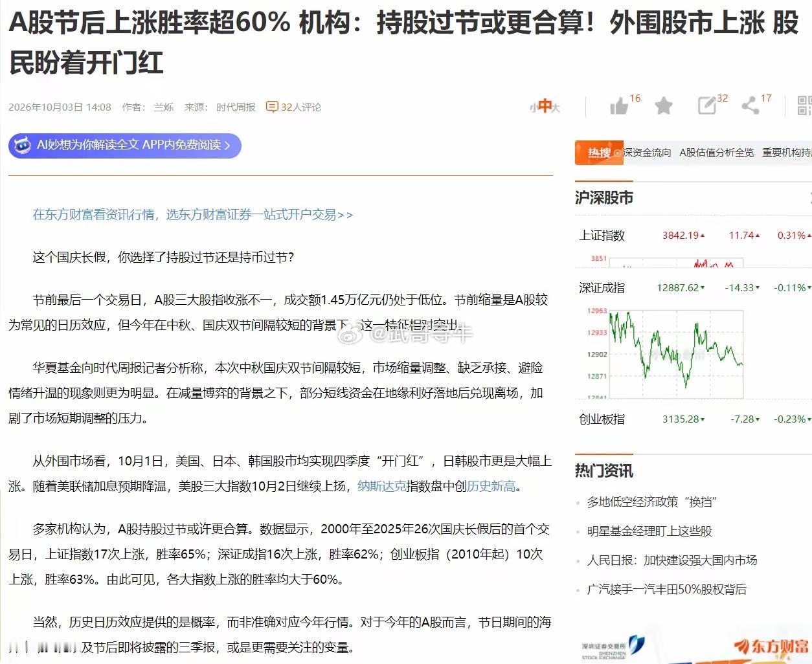Open the 热门资讯 section heading
Screen dimensions: 812x664
[x=604, y=471]
